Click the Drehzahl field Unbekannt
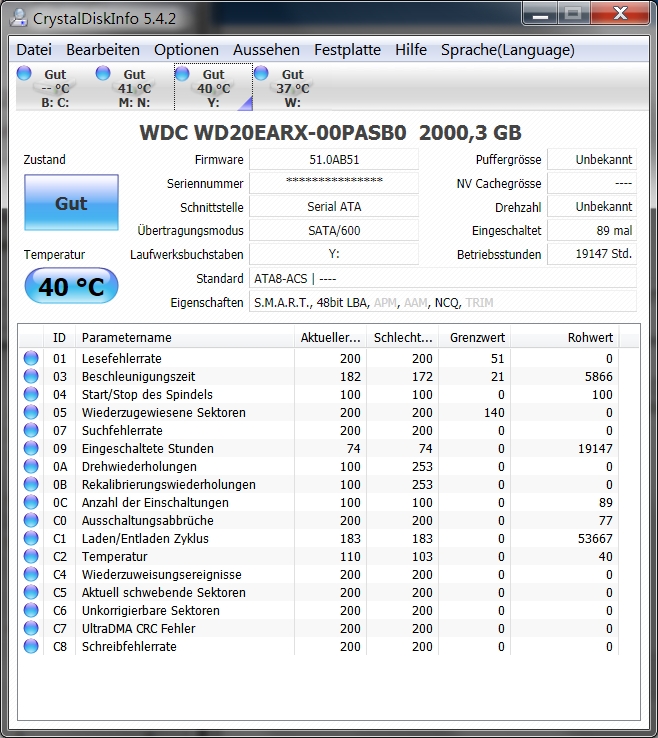Image resolution: width=658 pixels, height=738 pixels. tap(592, 207)
